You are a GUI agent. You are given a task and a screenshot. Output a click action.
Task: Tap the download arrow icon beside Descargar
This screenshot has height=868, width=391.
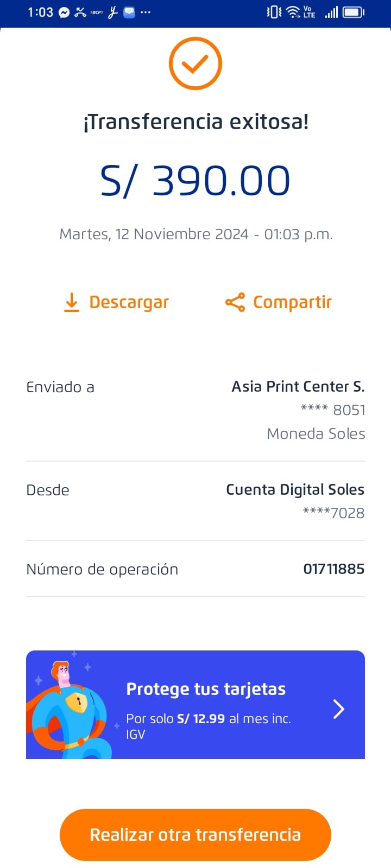pos(71,302)
